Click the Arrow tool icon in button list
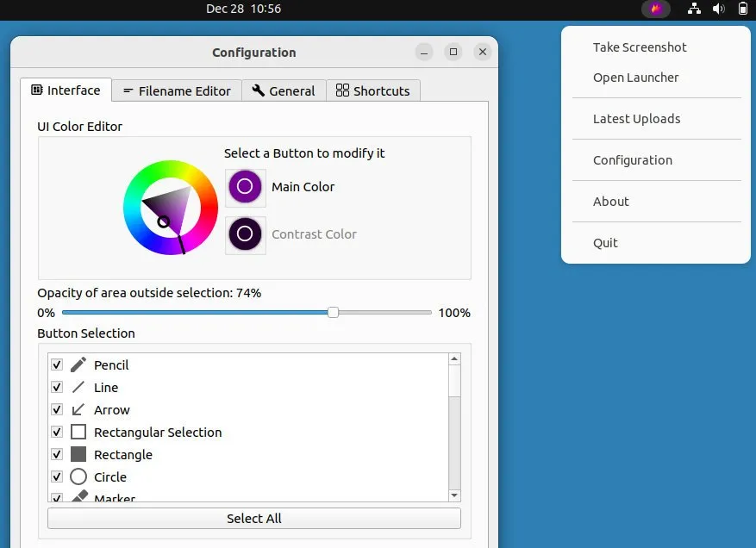 tap(78, 409)
